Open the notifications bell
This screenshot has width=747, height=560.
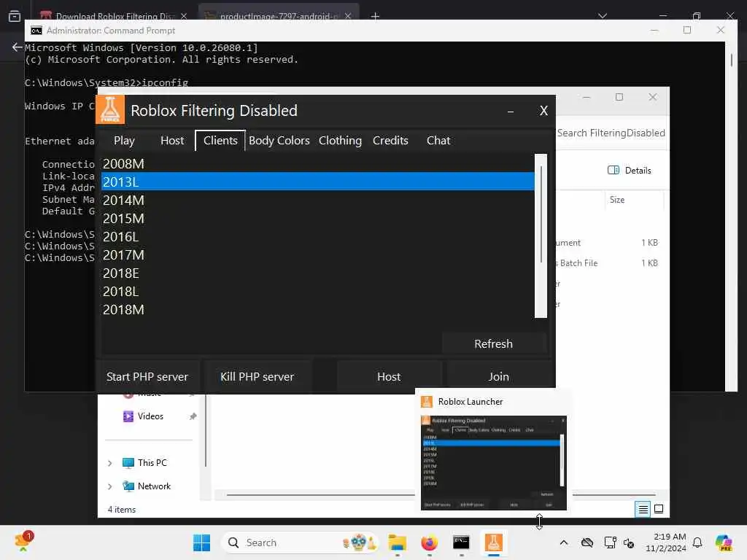[x=697, y=542]
